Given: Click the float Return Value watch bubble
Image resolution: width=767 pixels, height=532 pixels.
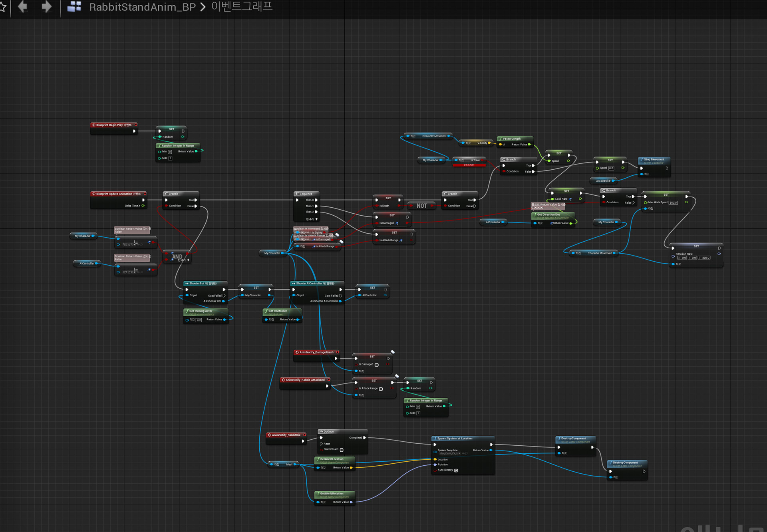Looking at the screenshot, I should pos(548,206).
